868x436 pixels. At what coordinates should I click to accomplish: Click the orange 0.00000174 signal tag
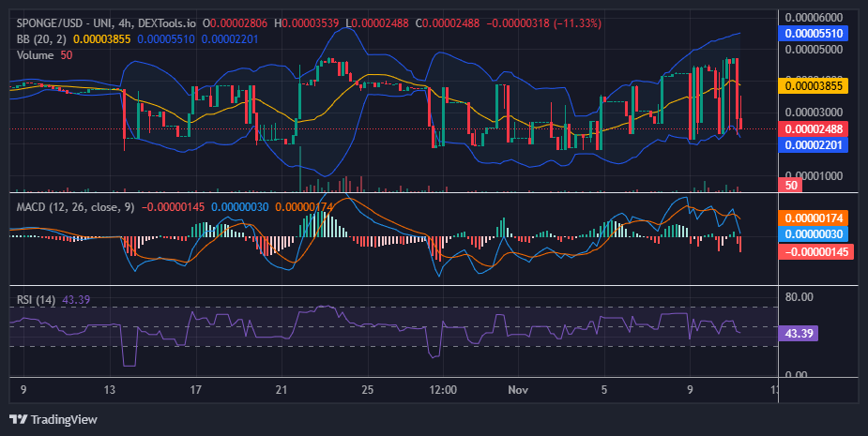[814, 218]
